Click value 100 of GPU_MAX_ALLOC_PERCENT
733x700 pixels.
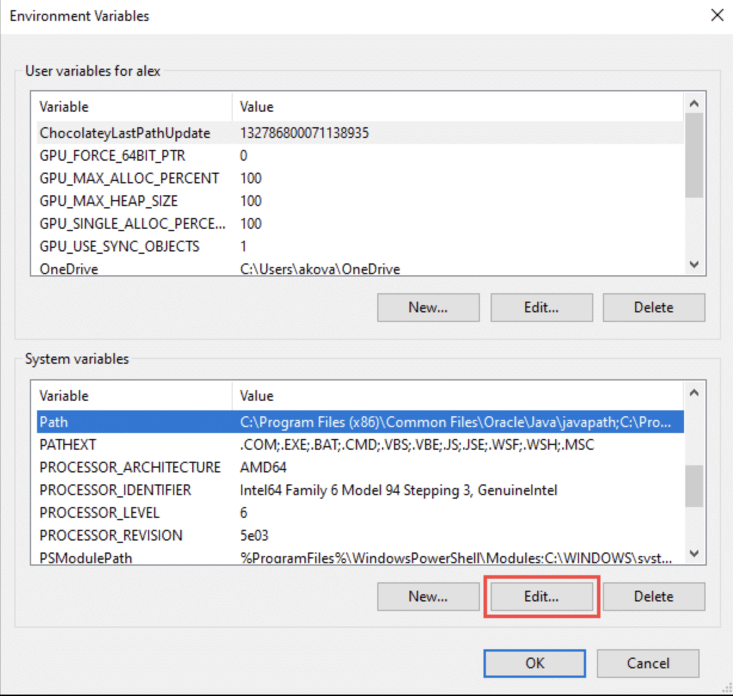(251, 179)
